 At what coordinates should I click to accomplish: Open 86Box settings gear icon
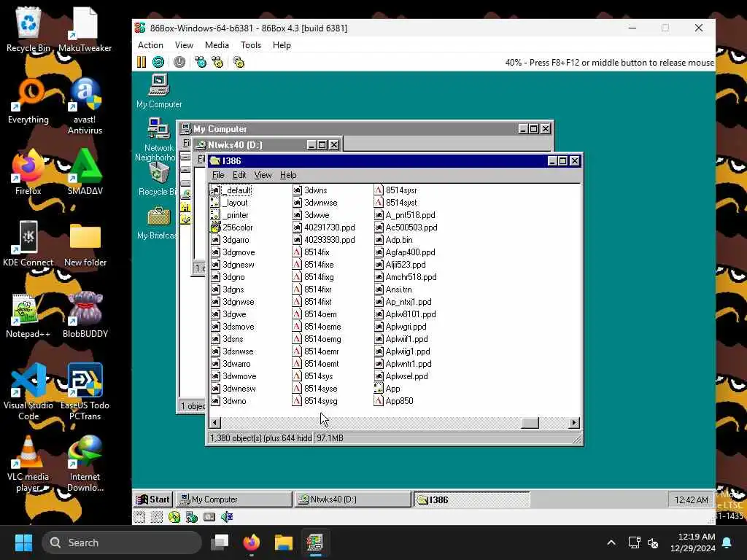[239, 62]
